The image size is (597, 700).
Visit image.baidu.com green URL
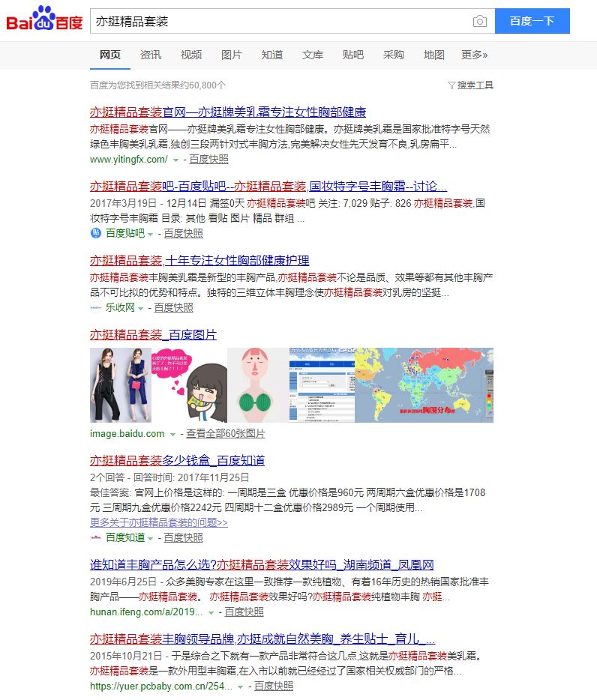tap(127, 433)
